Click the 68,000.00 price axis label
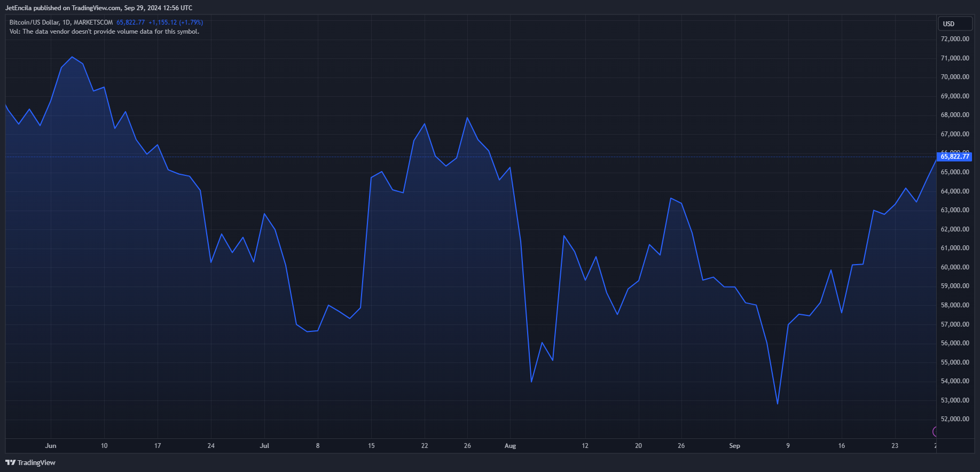 954,115
